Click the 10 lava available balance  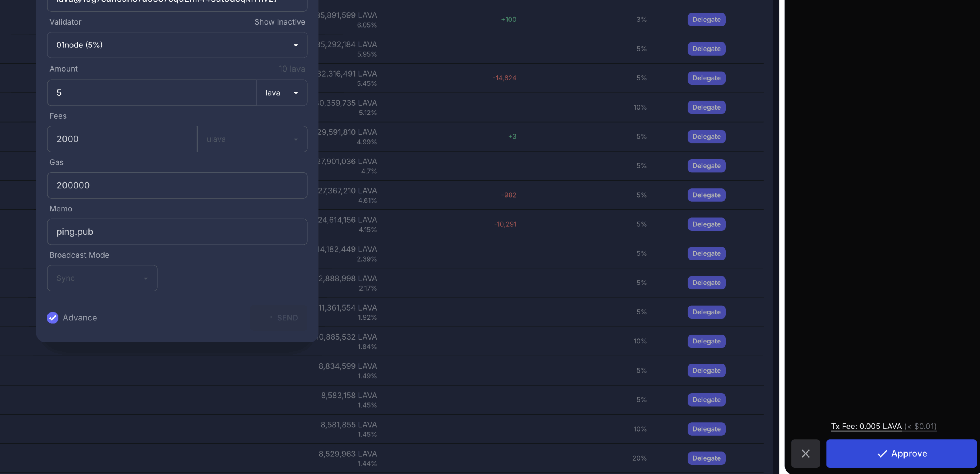(x=292, y=69)
